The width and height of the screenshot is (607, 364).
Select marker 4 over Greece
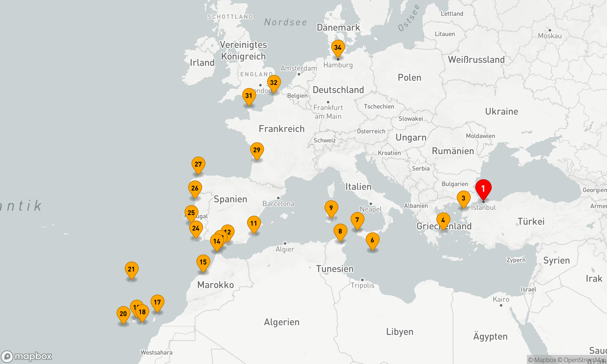pos(443,220)
